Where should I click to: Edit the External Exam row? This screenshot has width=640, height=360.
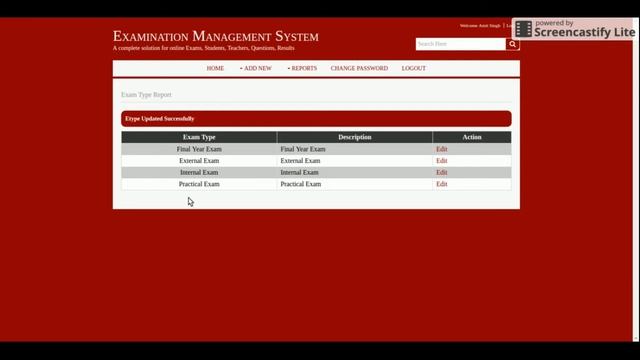[x=442, y=160]
